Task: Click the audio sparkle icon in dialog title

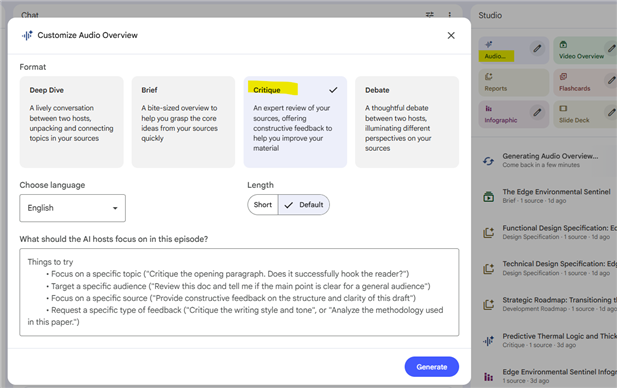Action: [27, 35]
